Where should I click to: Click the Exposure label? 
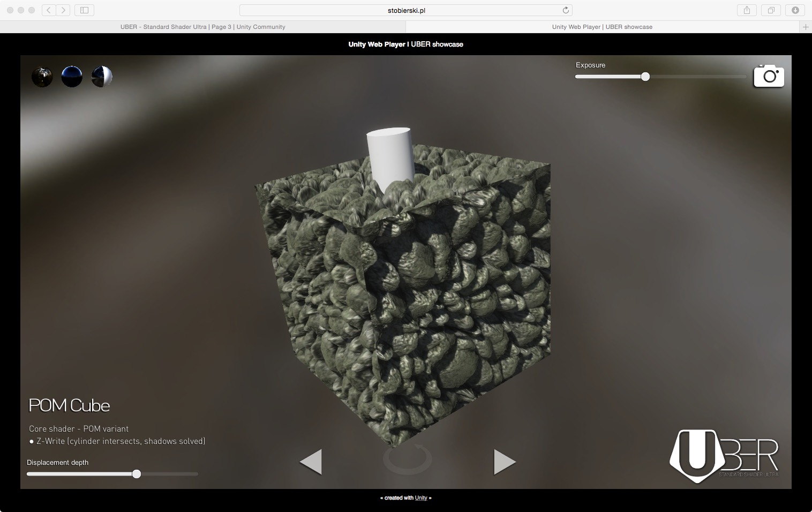coord(590,65)
